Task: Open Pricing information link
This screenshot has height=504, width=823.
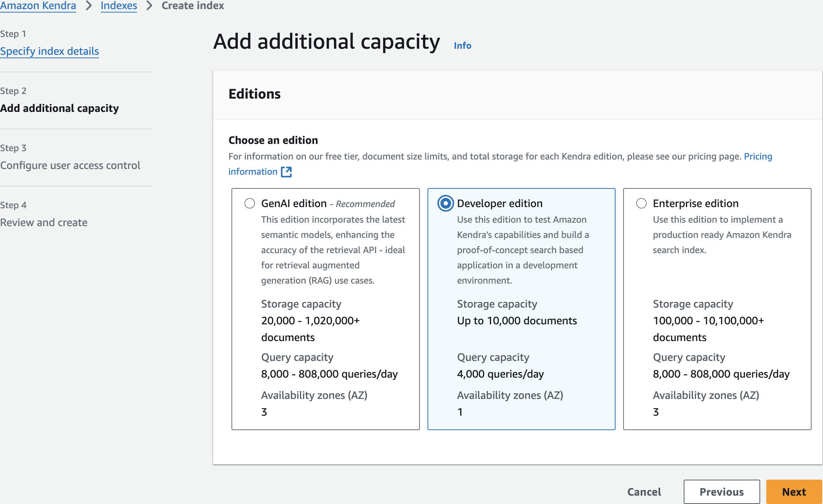Action: 758,156
